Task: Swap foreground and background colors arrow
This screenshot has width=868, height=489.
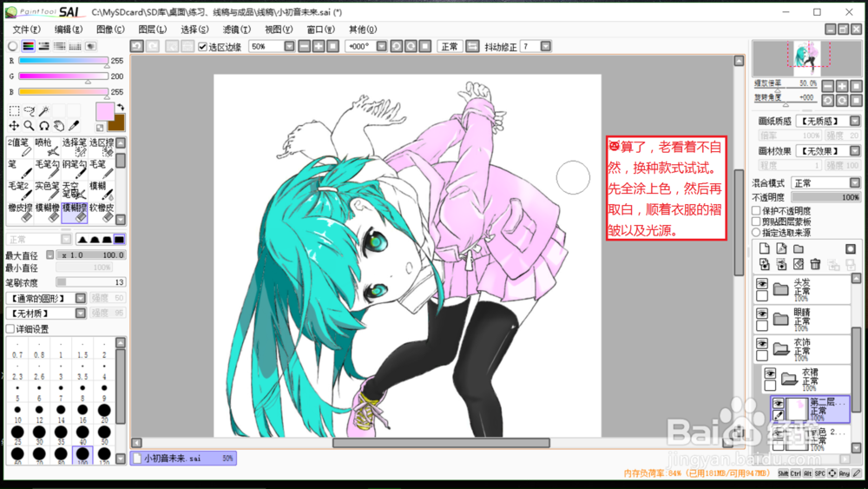Action: coord(120,107)
